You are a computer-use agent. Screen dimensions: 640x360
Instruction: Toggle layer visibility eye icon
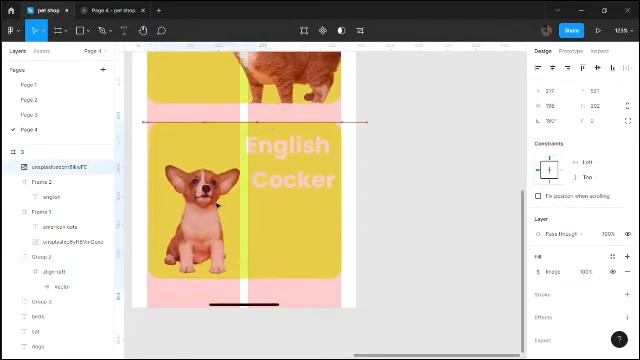628,234
